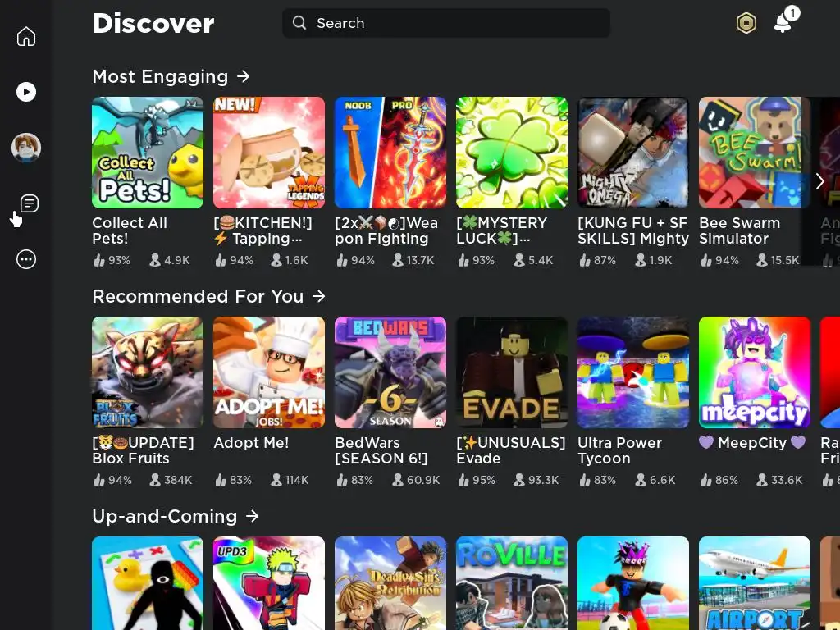Open the BedWars [SEASON 6!] title link

coord(381,450)
